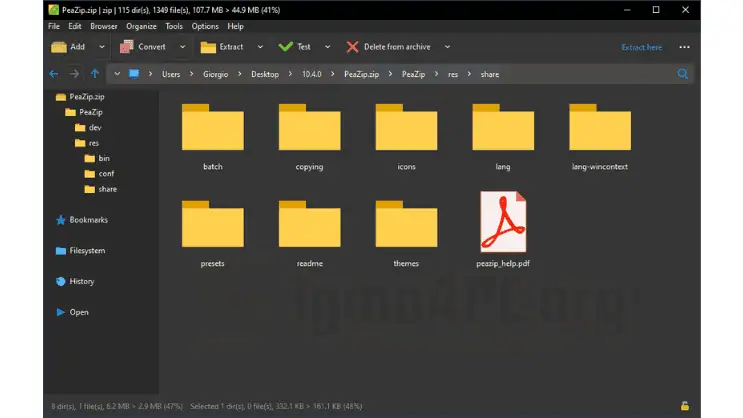Click Delete from archive button
Image resolution: width=743 pixels, height=418 pixels.
point(388,47)
